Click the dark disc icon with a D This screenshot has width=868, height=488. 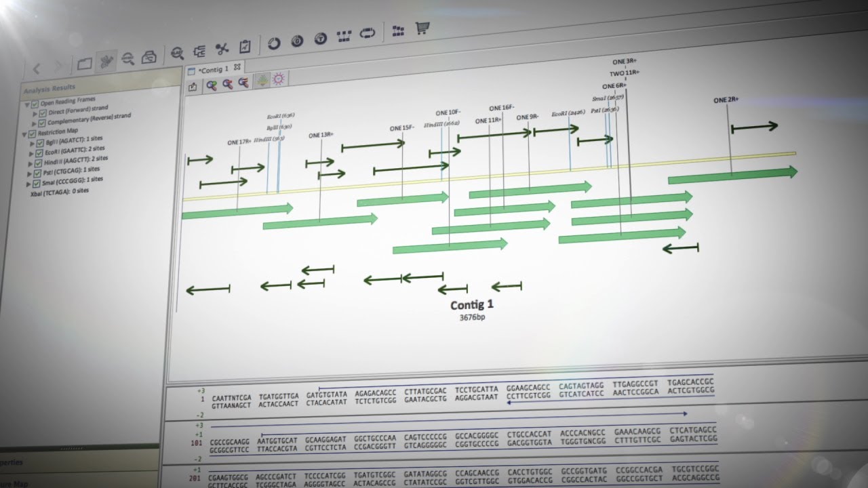point(297,41)
